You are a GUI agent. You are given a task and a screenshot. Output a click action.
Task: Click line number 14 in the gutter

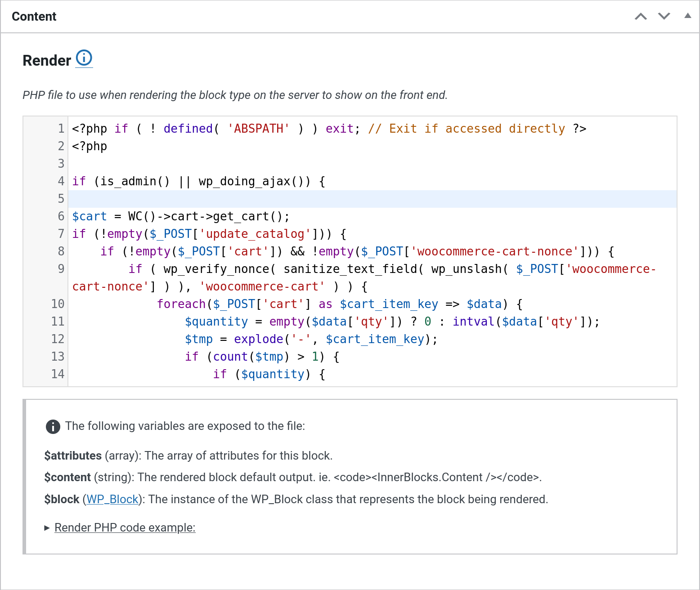point(58,374)
